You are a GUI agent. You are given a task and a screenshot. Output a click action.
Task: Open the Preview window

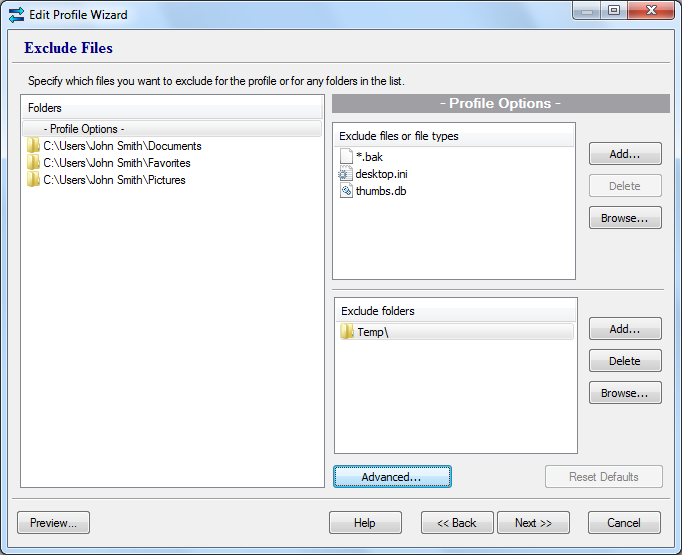point(54,523)
